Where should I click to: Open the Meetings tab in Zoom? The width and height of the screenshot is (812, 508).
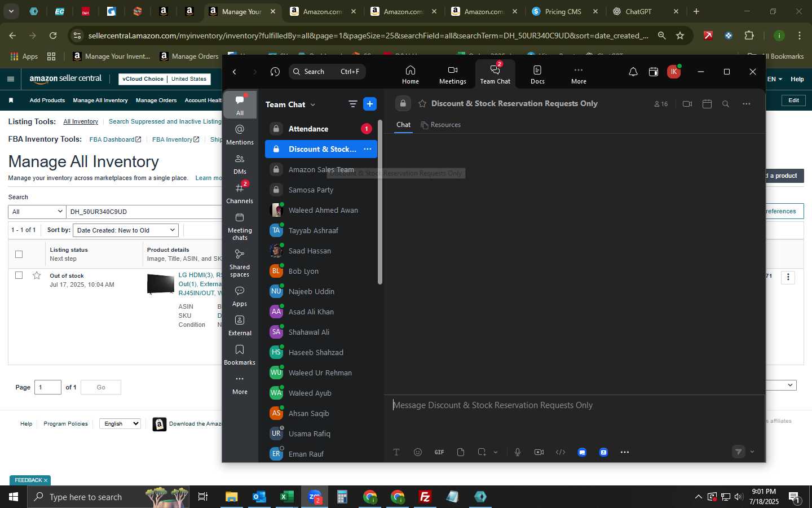pyautogui.click(x=452, y=74)
